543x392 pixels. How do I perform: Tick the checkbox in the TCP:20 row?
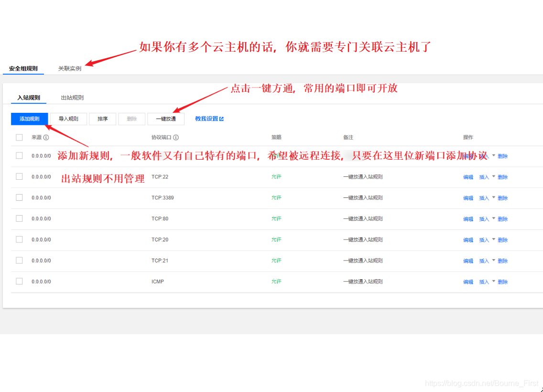click(20, 240)
